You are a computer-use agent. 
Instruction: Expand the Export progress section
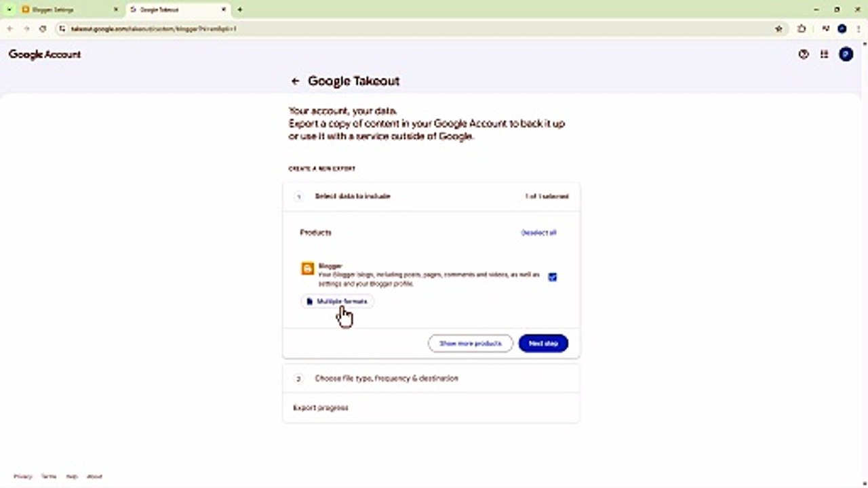(431, 408)
